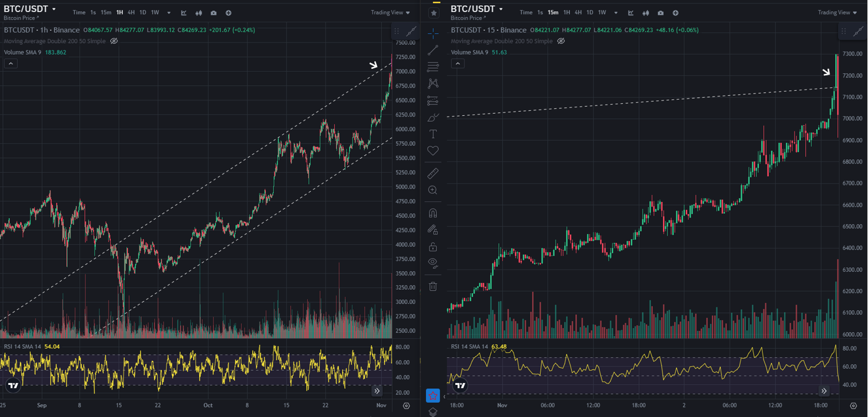This screenshot has height=417, width=868.
Task: Open indicators icon in left chart toolbar
Action: pos(184,13)
